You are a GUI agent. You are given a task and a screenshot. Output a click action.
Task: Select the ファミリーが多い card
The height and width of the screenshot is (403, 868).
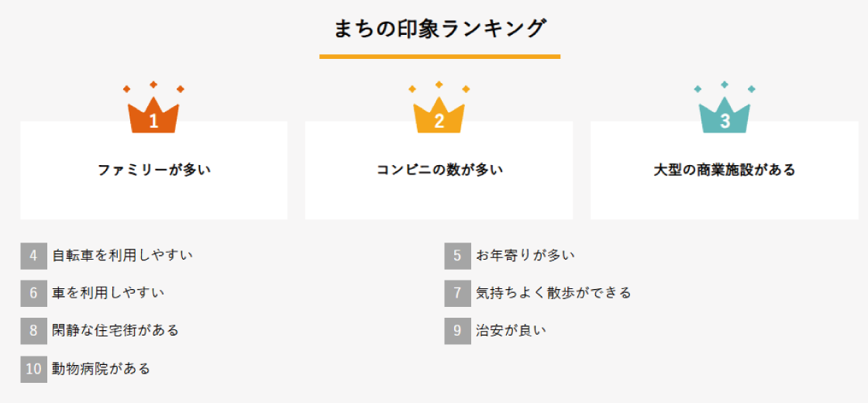point(153,170)
